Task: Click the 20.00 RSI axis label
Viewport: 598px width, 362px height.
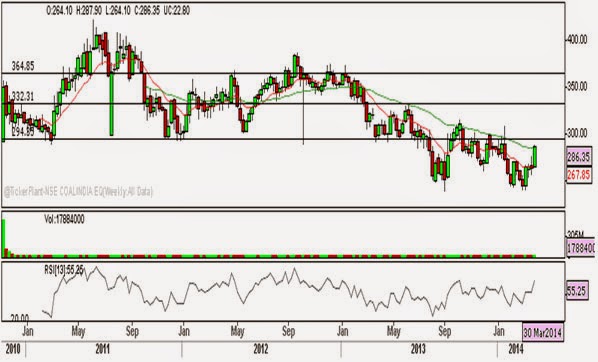Action: 19,317
